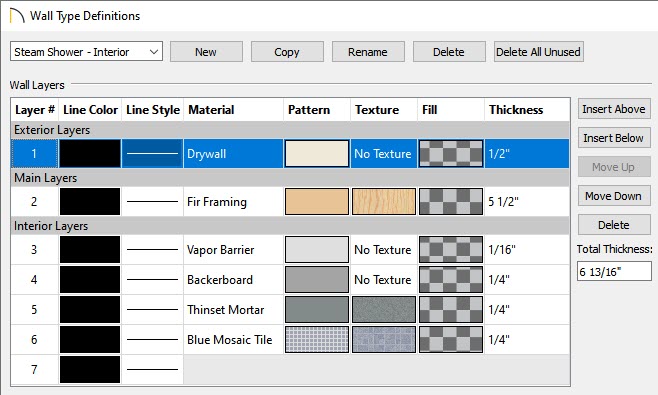Click No Texture in the Drywall row

tap(383, 154)
